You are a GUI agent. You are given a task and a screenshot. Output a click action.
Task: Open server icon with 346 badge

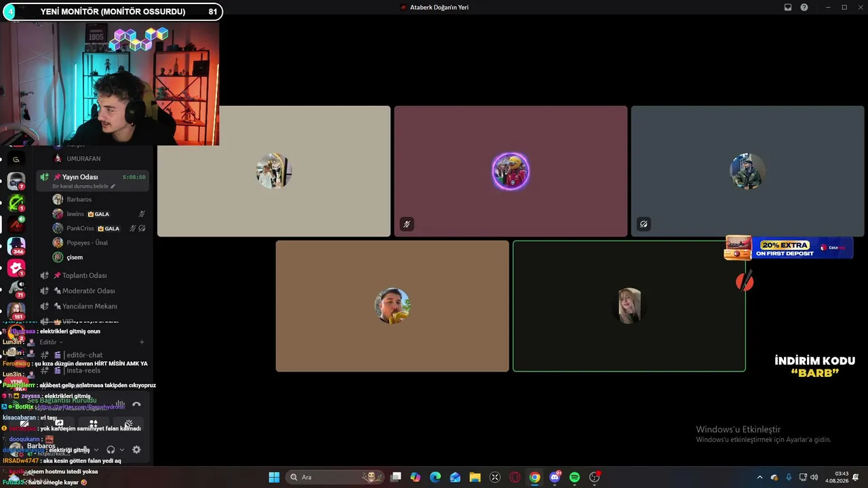pos(16,245)
